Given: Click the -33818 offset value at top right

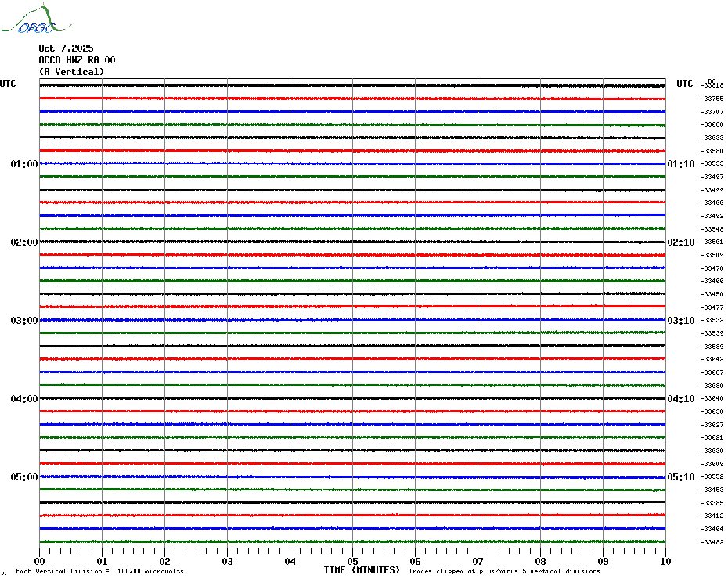Looking at the screenshot, I should 713,85.
